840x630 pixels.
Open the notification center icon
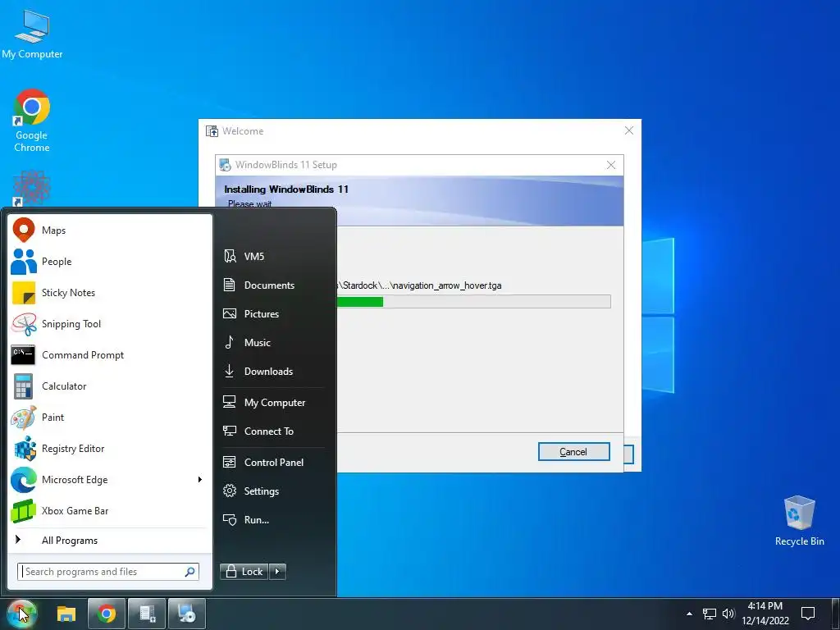(808, 614)
